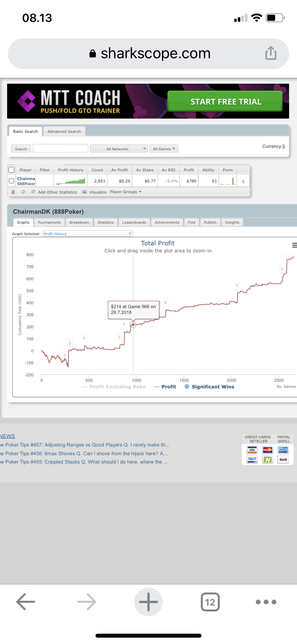Expand Player Groups dropdown
This screenshot has width=297, height=644.
pos(126,192)
